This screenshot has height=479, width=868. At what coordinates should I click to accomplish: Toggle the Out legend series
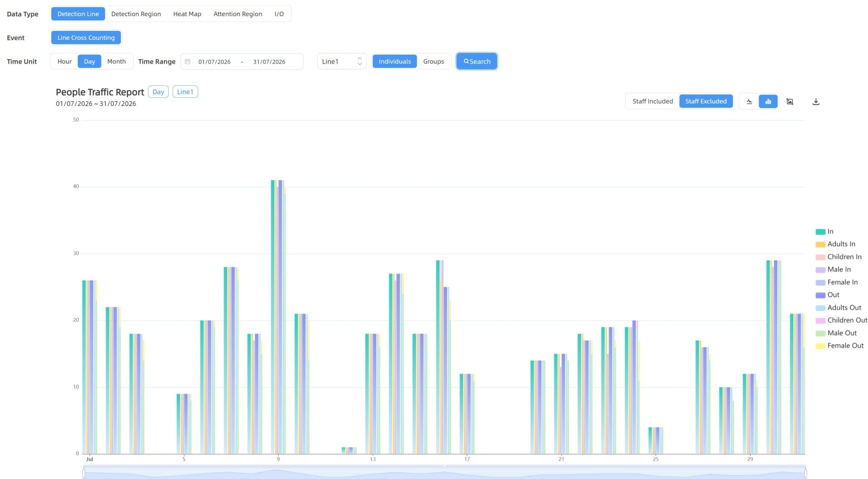pyautogui.click(x=827, y=295)
